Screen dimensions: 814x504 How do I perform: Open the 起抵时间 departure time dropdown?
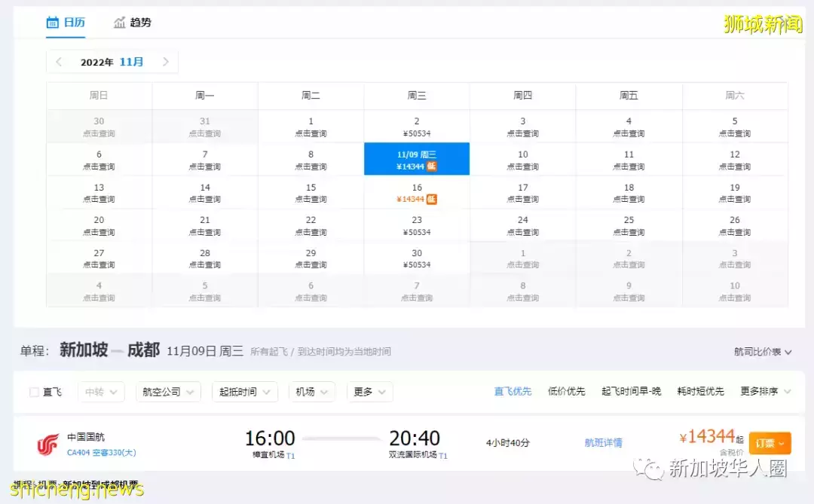[x=244, y=391]
